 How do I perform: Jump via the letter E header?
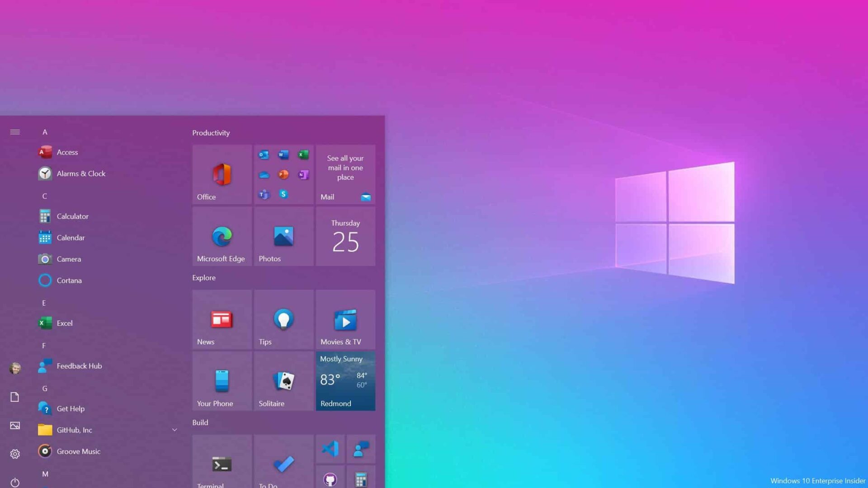pos(44,303)
